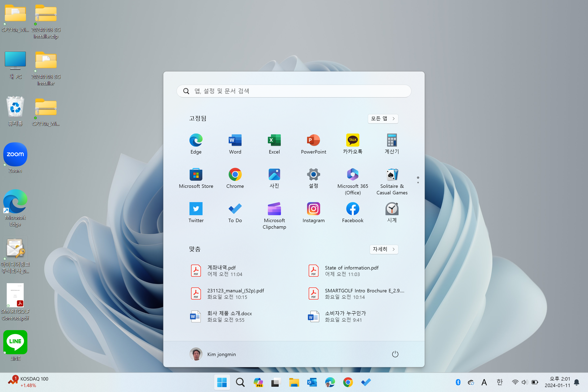The height and width of the screenshot is (392, 588).
Task: Click the power button in Start menu
Action: 395,354
